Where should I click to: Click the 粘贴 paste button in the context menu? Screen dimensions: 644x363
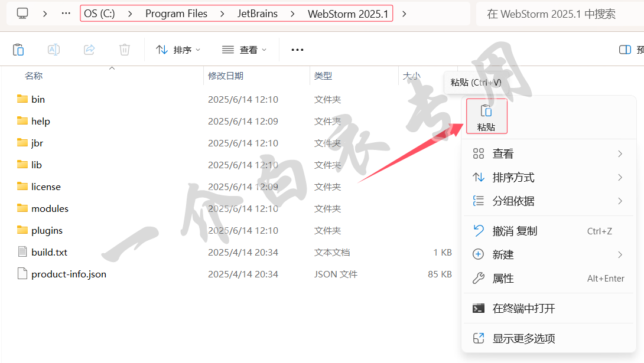click(x=487, y=116)
